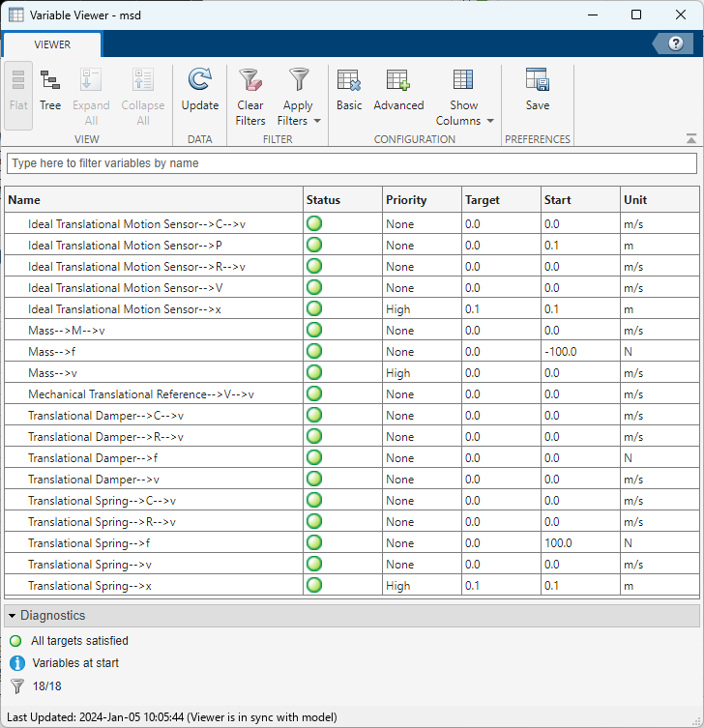Sort by the Name column header

[24, 200]
